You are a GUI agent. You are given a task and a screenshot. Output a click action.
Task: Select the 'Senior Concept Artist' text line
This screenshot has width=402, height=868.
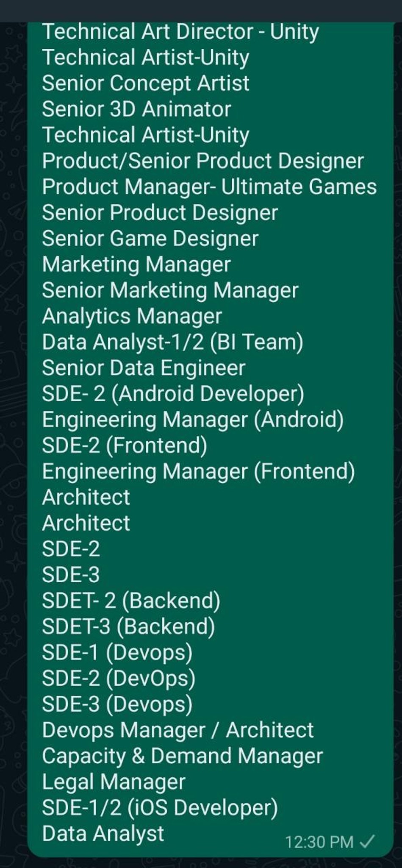(145, 83)
